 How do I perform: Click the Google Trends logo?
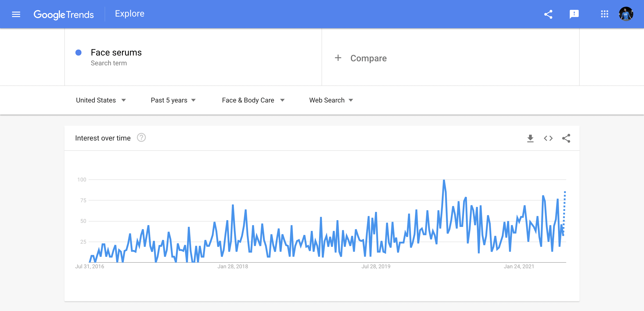tap(64, 15)
